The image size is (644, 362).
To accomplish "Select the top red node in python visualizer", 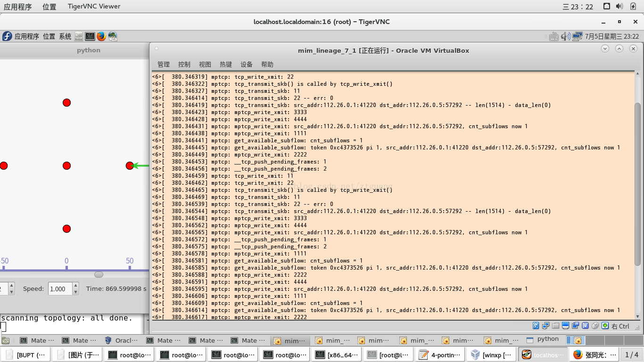I will (x=66, y=103).
